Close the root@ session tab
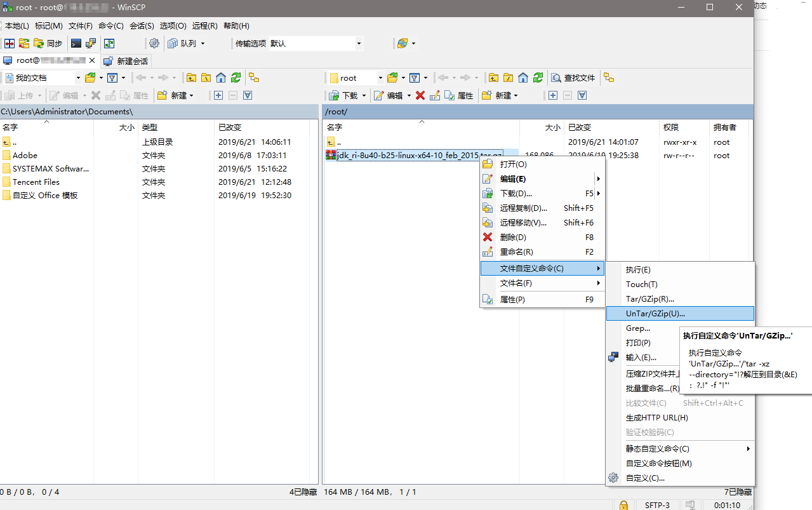The width and height of the screenshot is (812, 510). (x=92, y=61)
